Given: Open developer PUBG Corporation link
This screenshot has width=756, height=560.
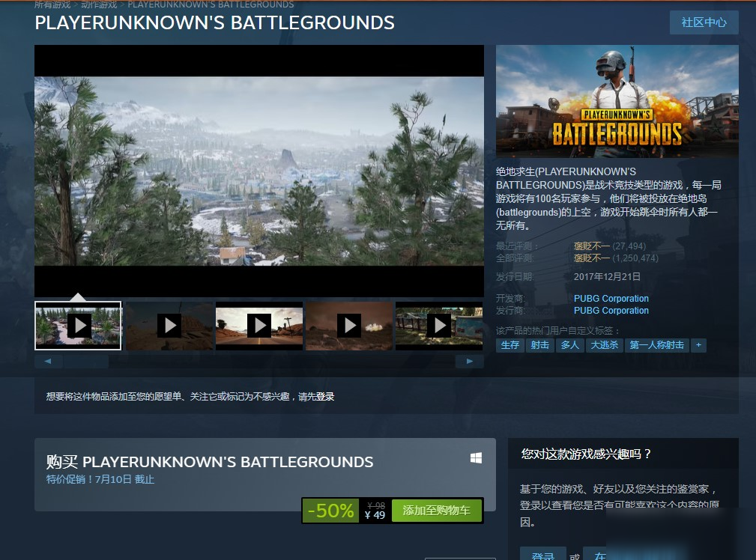Looking at the screenshot, I should tap(611, 298).
